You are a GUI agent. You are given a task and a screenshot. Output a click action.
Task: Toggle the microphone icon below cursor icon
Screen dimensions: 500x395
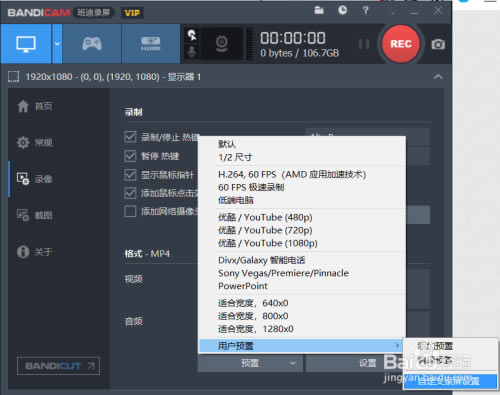(192, 52)
